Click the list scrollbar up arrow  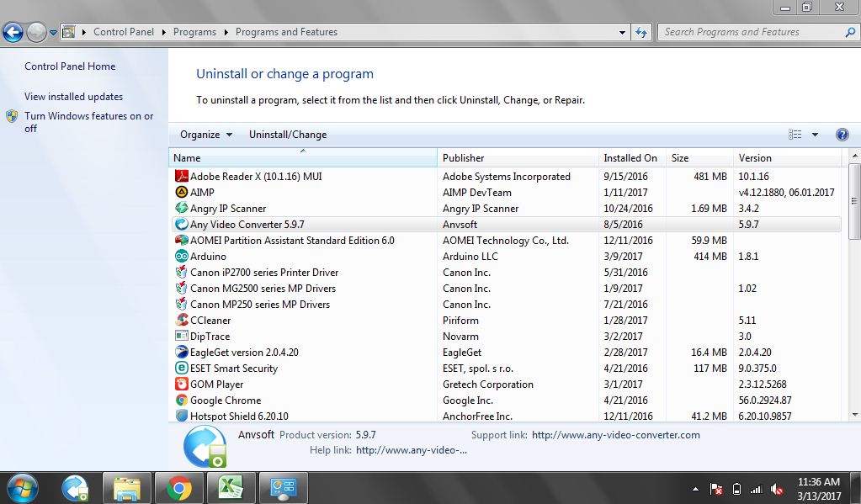tap(855, 157)
